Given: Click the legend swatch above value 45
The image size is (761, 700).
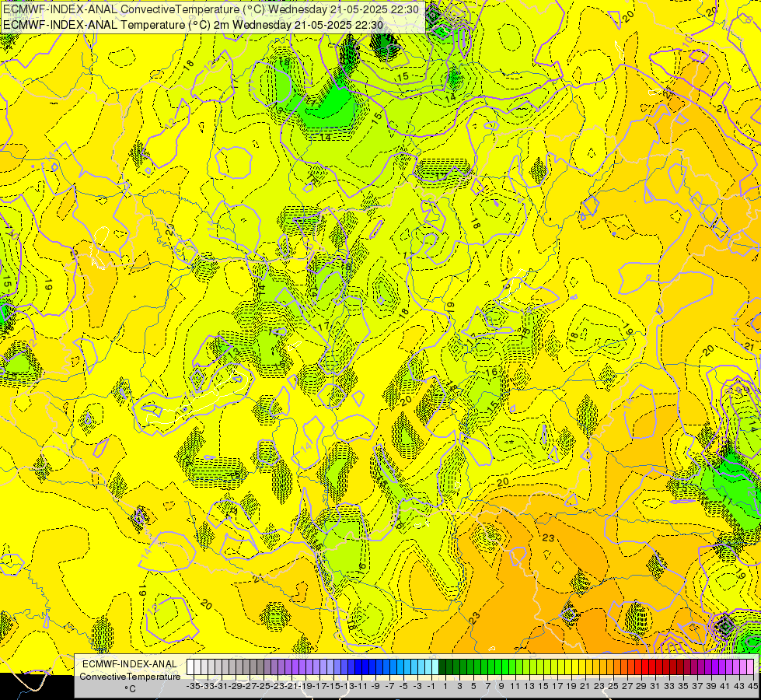Looking at the screenshot, I should [x=750, y=667].
